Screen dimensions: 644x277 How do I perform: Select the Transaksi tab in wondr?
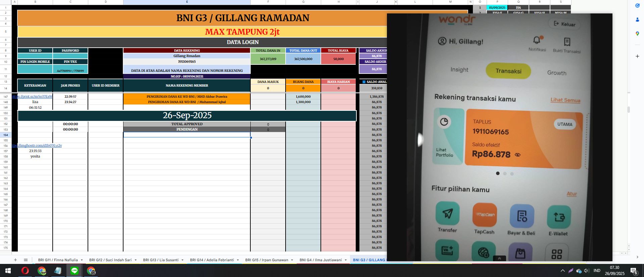click(x=508, y=71)
